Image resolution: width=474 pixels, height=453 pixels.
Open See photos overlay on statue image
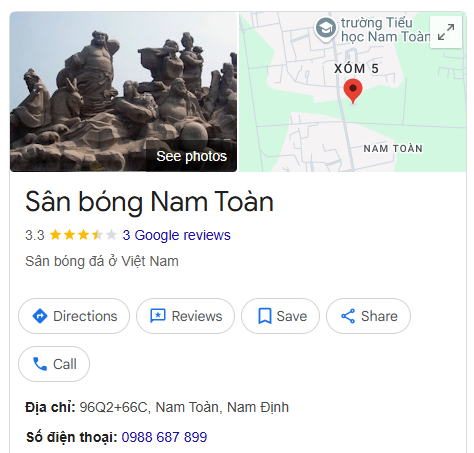(x=192, y=156)
